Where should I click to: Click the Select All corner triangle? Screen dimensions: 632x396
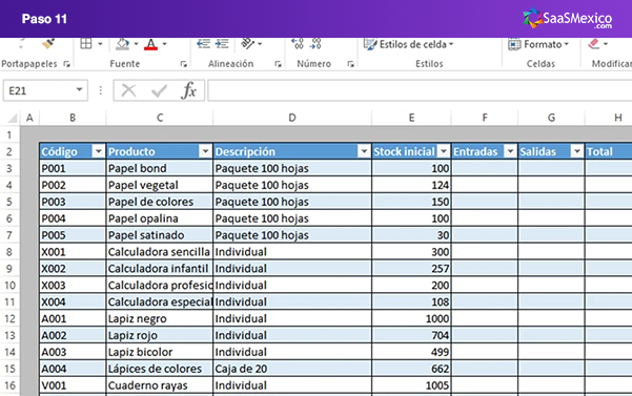click(12, 118)
